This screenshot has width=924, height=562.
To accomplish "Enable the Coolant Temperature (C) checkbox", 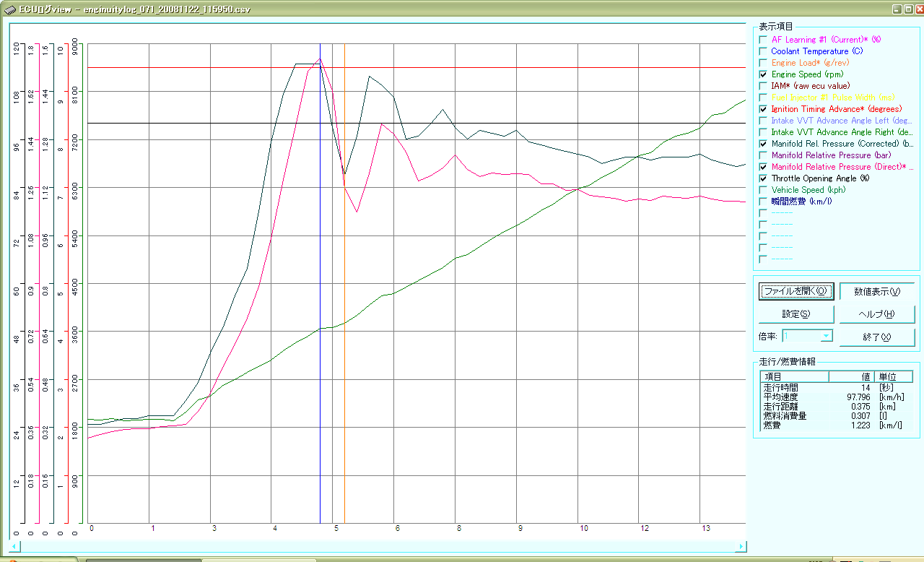I will [763, 51].
